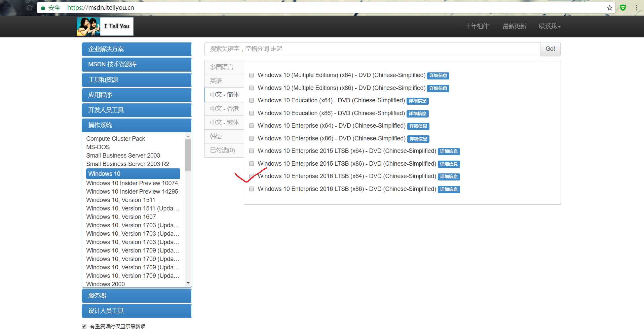Screen dimensions: 644x332
Task: Click the green secure padlock icon
Action: tap(43, 8)
